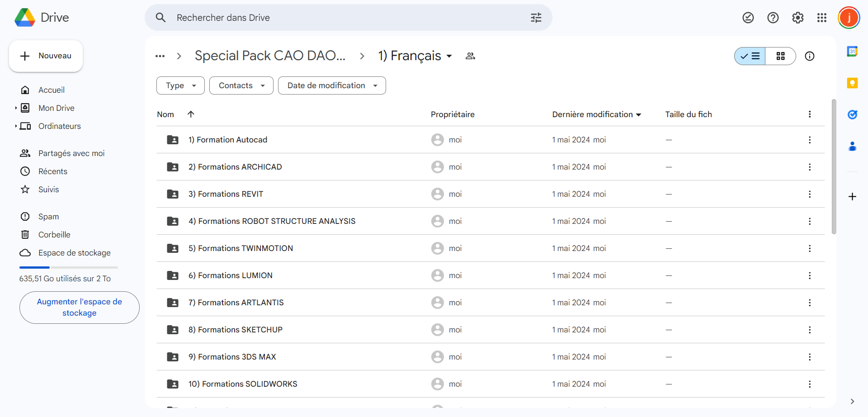Open Date de modification filter dropdown
The height and width of the screenshot is (417, 868).
click(332, 85)
